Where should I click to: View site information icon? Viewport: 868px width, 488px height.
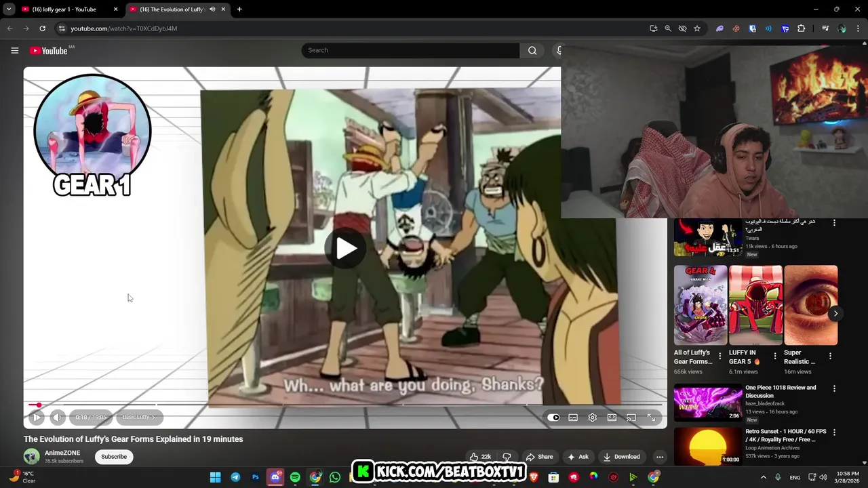[x=61, y=28]
